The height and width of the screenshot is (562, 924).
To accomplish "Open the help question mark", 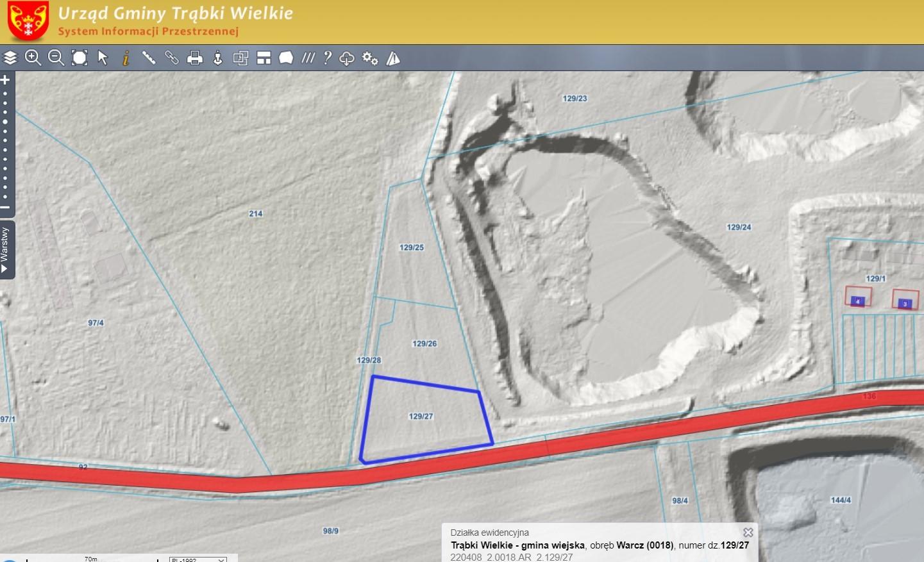I will (x=328, y=58).
